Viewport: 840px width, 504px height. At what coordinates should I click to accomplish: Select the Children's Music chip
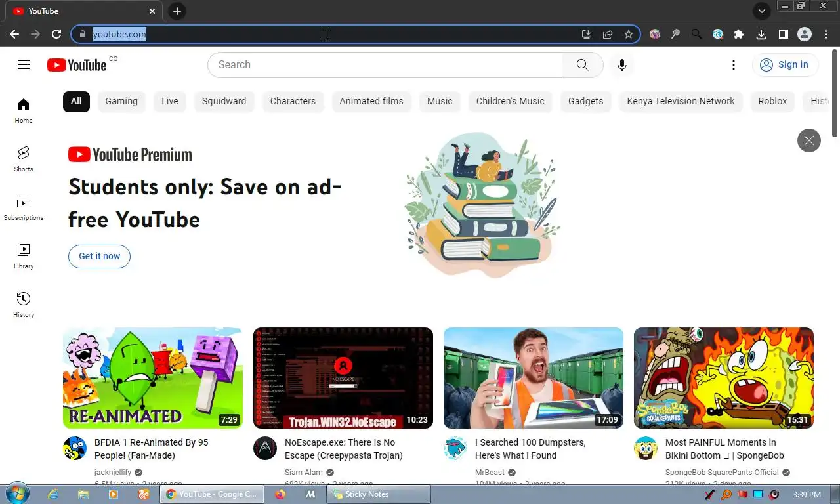pos(511,101)
